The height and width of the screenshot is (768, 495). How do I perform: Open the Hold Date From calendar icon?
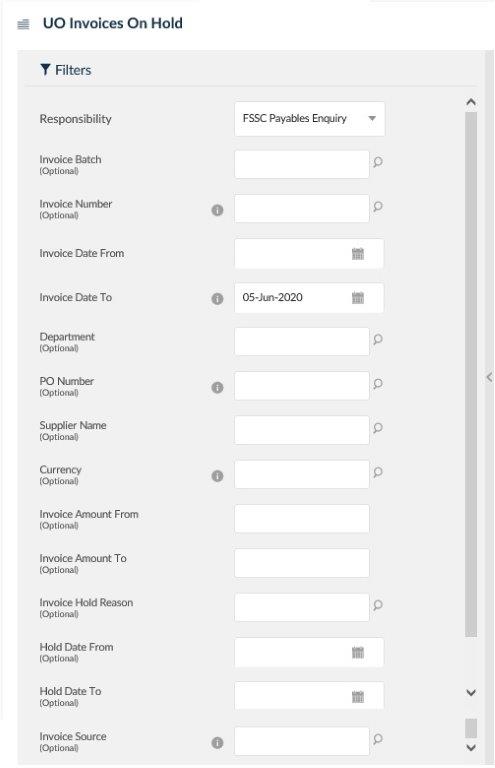pyautogui.click(x=358, y=652)
